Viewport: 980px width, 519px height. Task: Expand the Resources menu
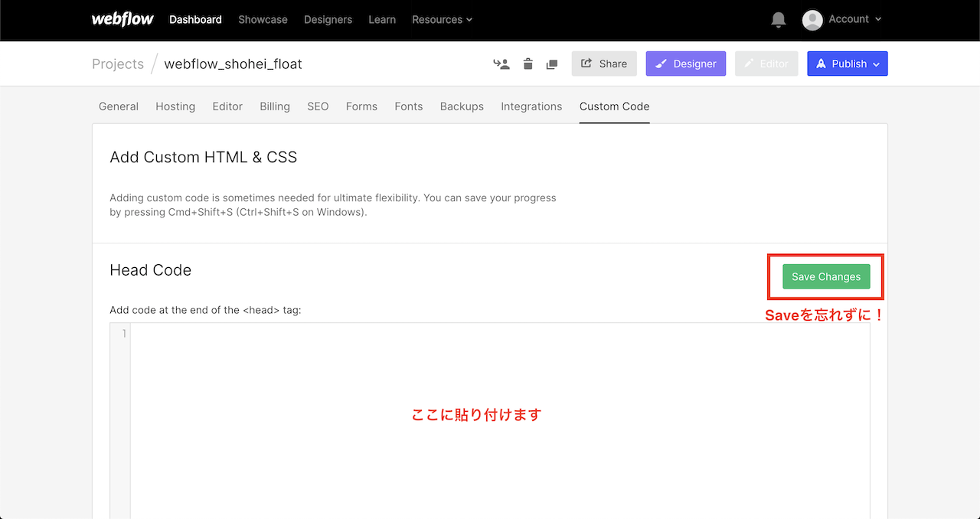point(442,20)
